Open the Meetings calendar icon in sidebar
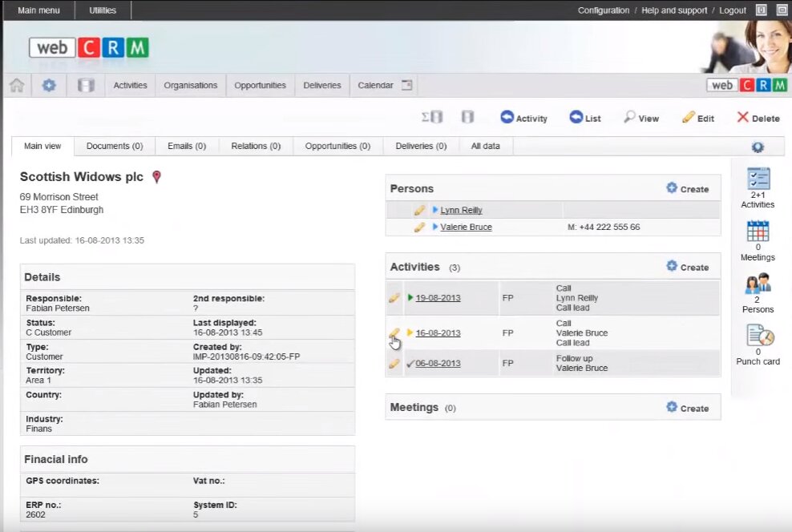Viewport: 792px width, 532px height. pyautogui.click(x=758, y=232)
